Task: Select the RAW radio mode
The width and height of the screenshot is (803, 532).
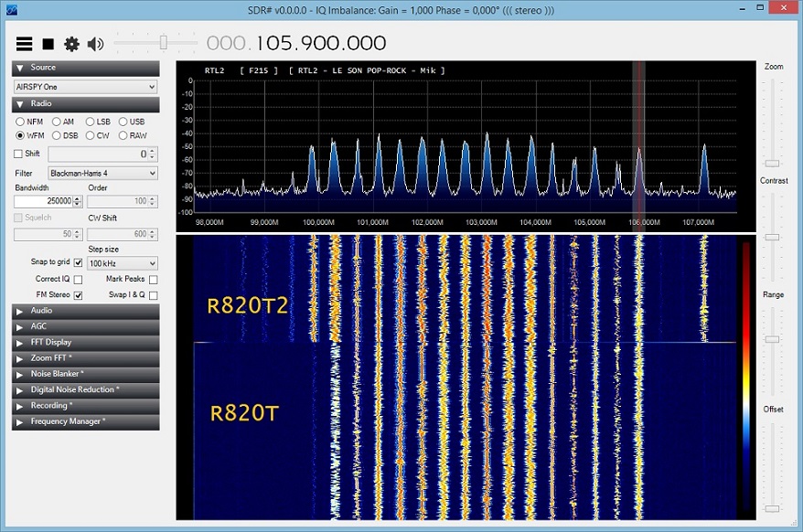Action: click(133, 135)
